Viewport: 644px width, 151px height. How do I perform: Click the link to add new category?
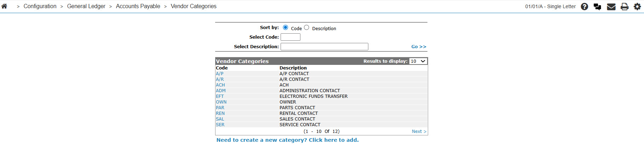pos(288,140)
